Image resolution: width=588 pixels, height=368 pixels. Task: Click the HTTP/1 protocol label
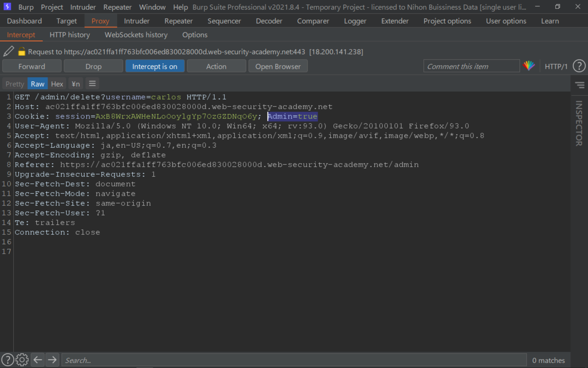(556, 66)
